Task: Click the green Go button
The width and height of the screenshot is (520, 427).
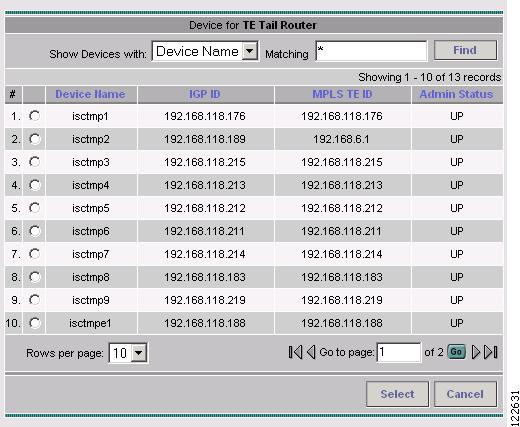Action: click(456, 352)
